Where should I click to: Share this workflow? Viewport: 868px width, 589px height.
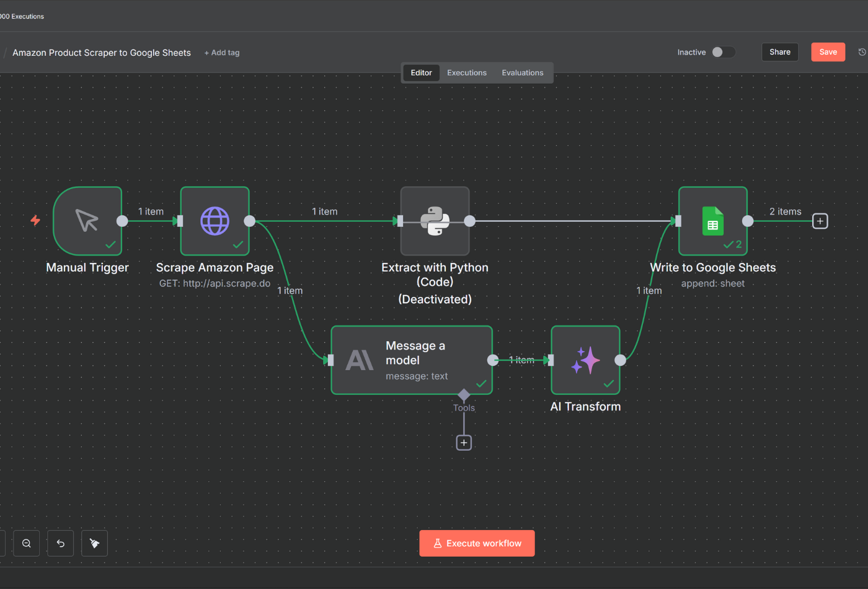point(779,52)
